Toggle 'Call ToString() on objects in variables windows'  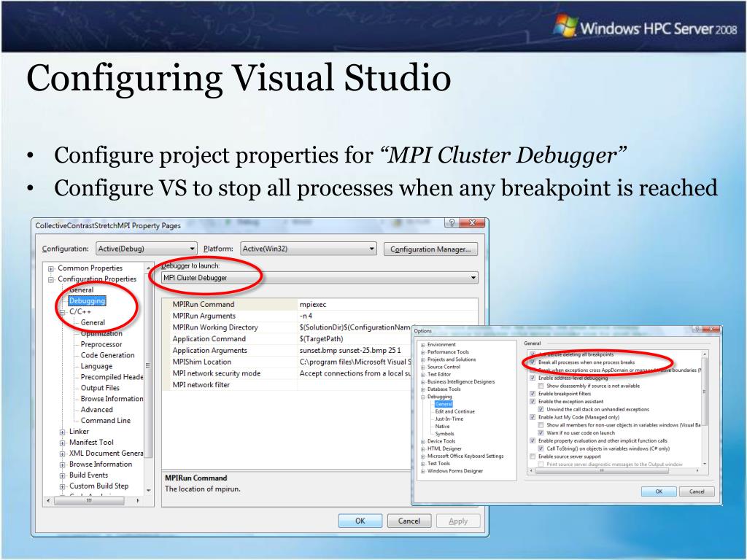[541, 448]
